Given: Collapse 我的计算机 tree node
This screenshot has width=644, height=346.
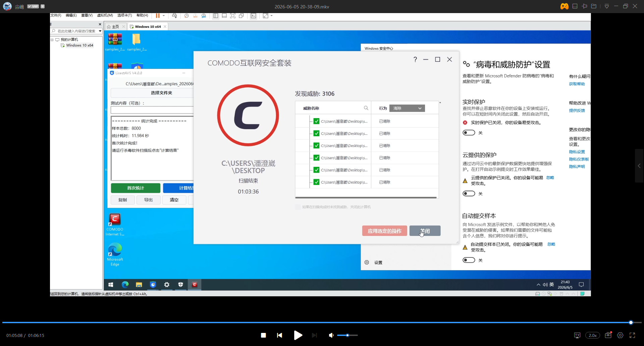Looking at the screenshot, I should point(52,40).
